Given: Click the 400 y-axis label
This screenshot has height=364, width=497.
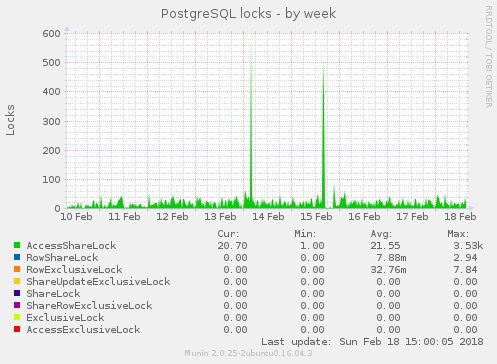Looking at the screenshot, I should click(52, 92).
